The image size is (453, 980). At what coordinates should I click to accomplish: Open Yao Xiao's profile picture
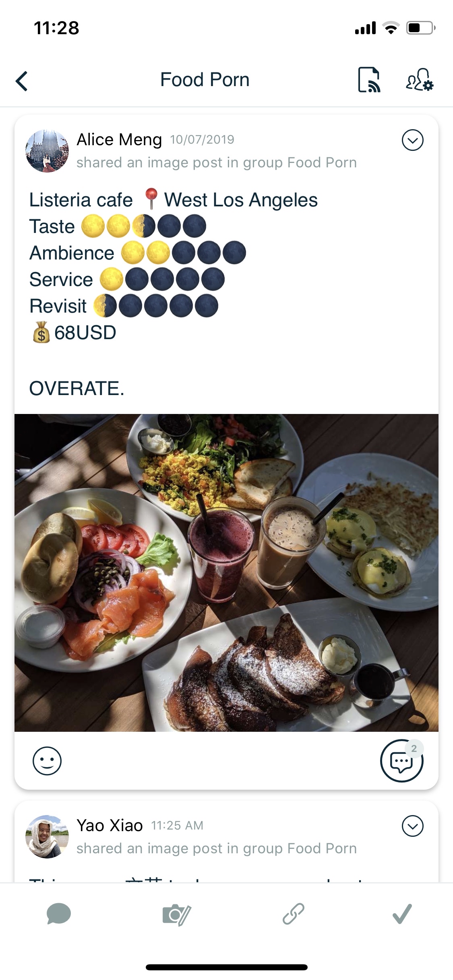[x=47, y=837]
